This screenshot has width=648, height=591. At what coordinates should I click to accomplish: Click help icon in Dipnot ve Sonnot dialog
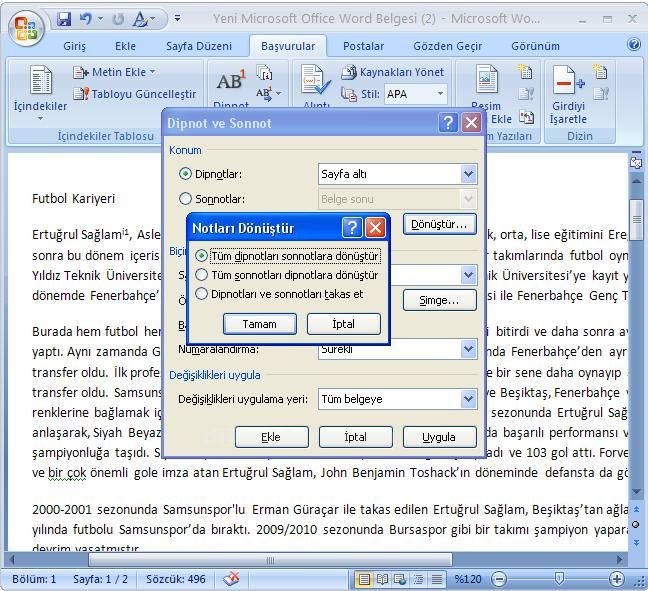[448, 123]
